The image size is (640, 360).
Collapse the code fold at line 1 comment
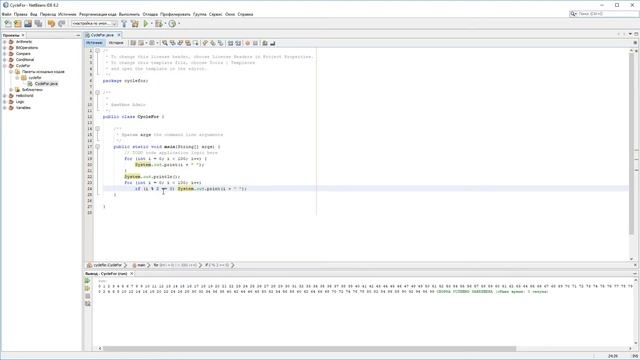click(98, 51)
